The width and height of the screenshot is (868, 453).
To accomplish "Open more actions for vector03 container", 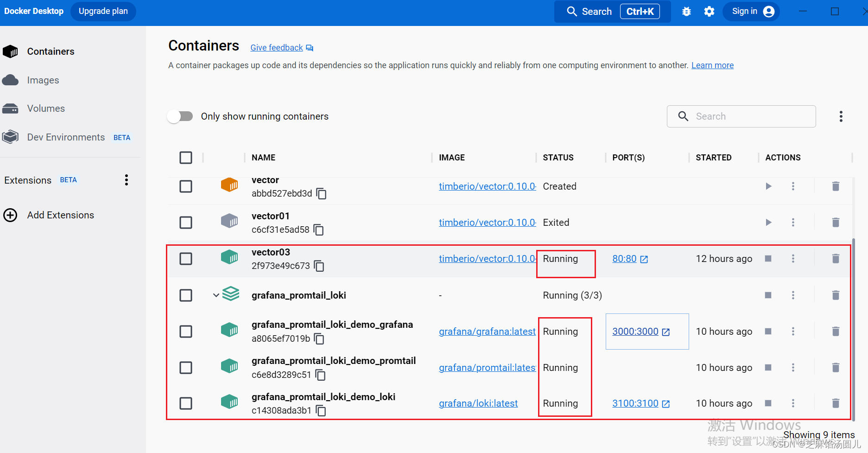I will coord(793,259).
